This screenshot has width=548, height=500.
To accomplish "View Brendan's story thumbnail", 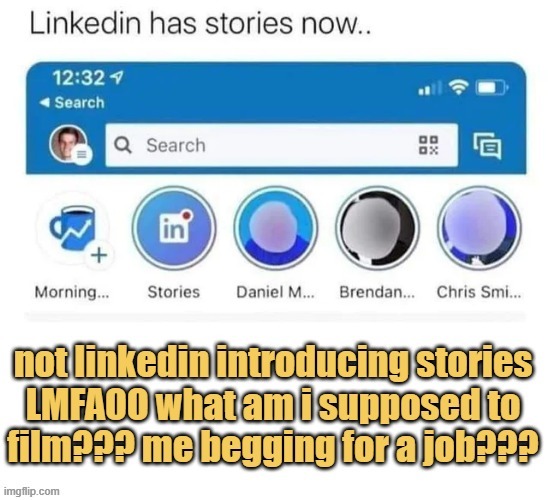I will tap(377, 228).
